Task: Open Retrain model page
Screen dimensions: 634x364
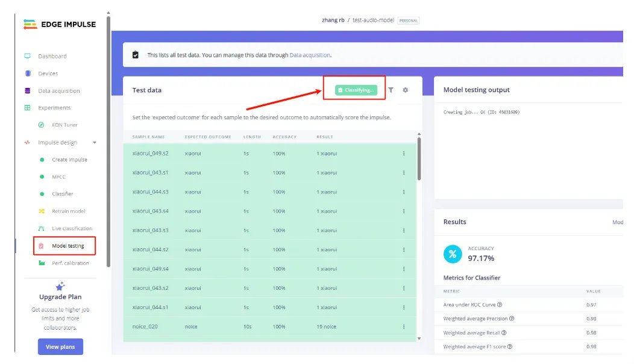Action: [68, 211]
